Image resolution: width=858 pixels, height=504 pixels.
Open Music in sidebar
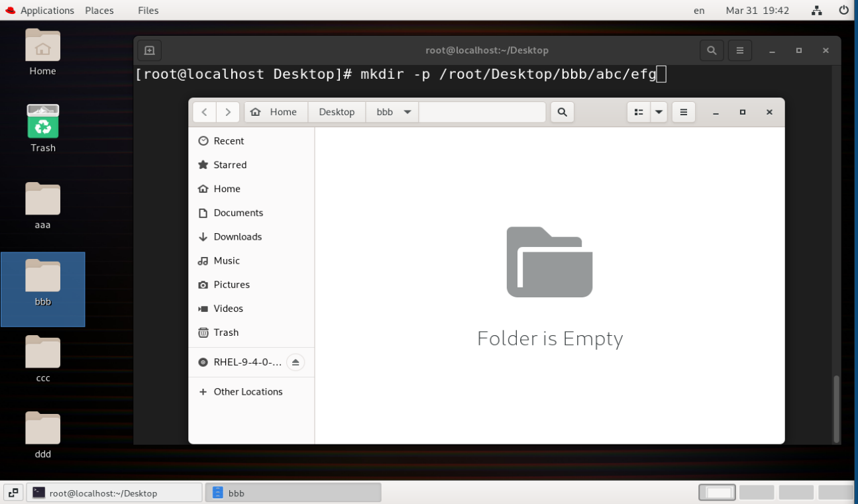tap(252, 260)
